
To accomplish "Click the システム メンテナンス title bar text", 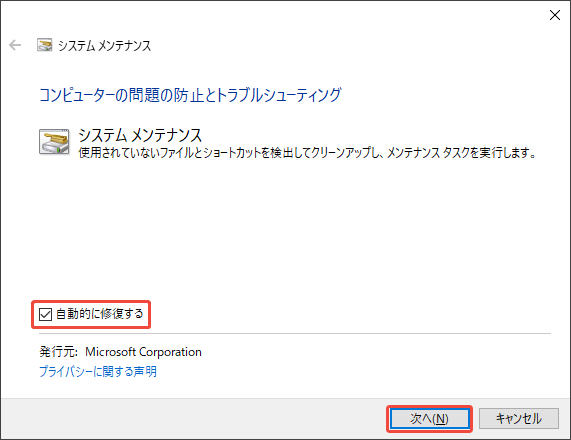I will click(x=104, y=46).
